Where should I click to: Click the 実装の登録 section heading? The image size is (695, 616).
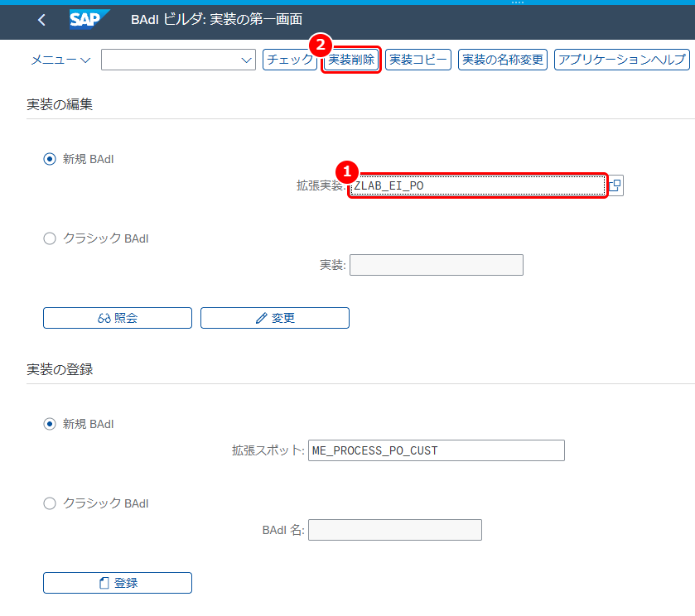(60, 369)
